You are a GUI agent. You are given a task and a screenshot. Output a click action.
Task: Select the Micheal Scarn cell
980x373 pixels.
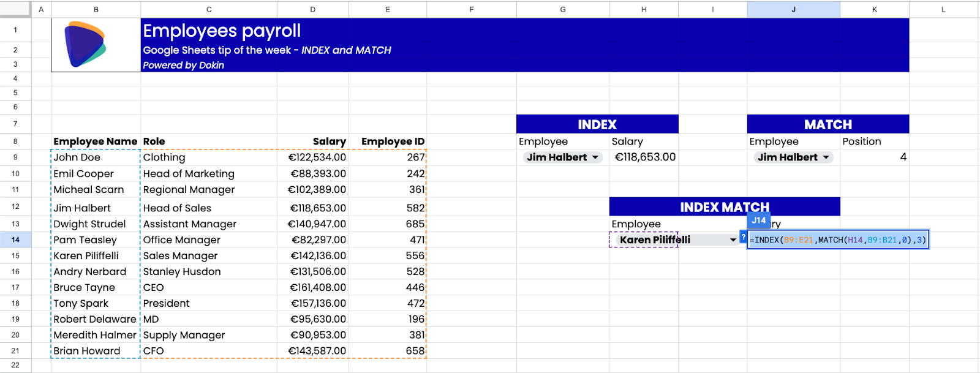(x=96, y=190)
